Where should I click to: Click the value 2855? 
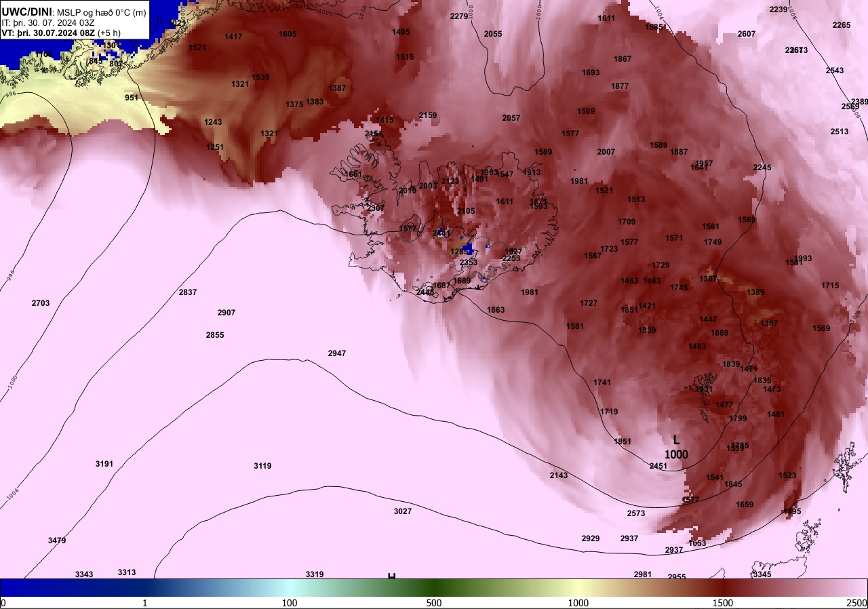[215, 335]
